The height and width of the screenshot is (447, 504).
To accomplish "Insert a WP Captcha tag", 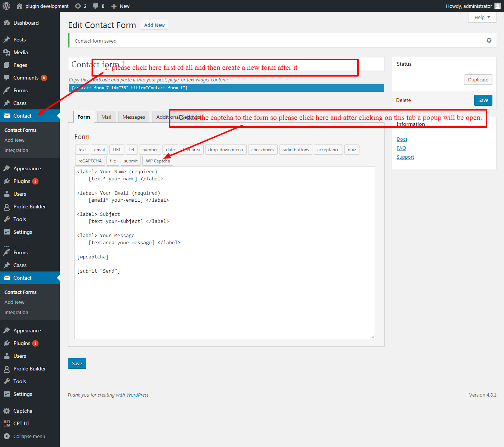I will pos(158,161).
